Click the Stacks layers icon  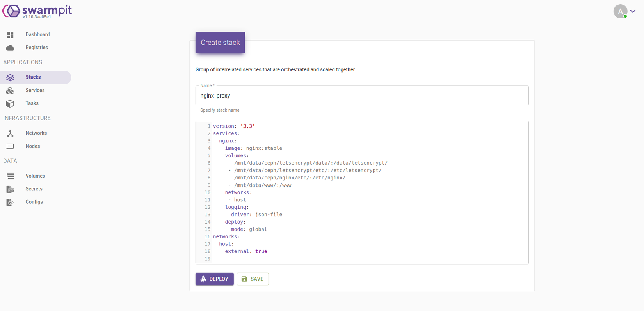pyautogui.click(x=10, y=77)
